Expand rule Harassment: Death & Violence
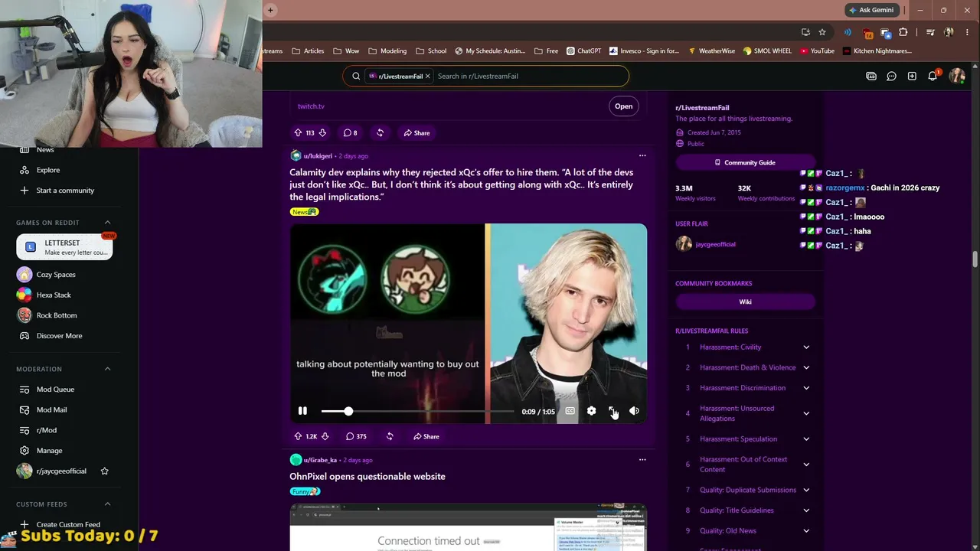Viewport: 980px width, 551px height. coord(806,367)
